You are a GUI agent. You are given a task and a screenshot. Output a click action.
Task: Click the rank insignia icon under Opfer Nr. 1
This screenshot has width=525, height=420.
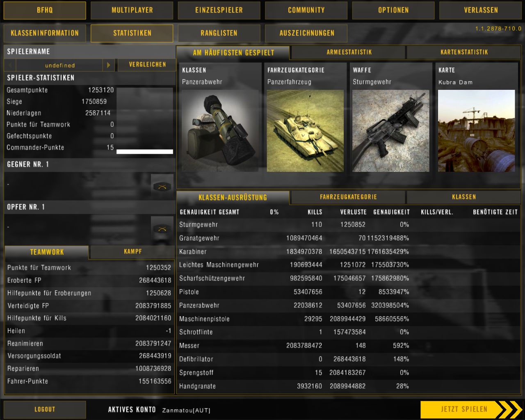[x=162, y=229]
